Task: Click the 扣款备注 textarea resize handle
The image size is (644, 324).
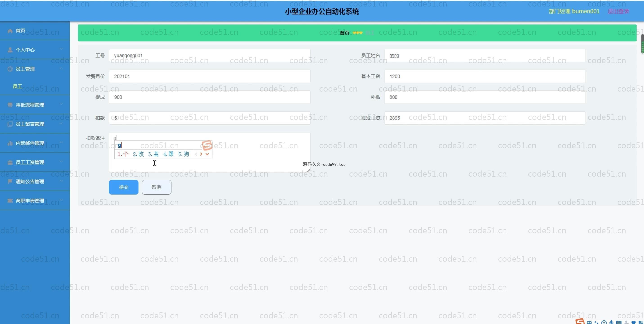Action: click(x=309, y=171)
